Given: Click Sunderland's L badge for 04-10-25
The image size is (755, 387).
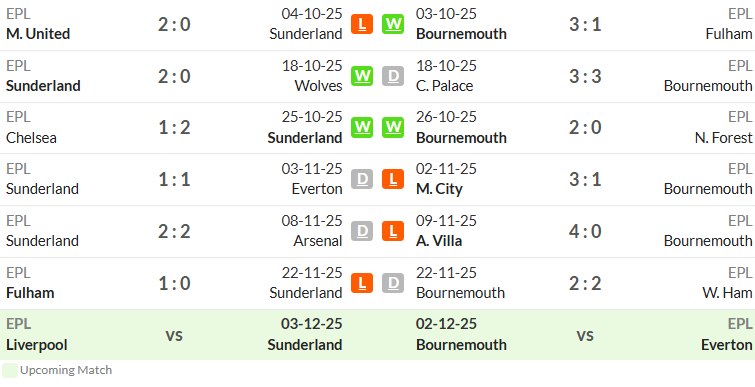Looking at the screenshot, I should (362, 24).
